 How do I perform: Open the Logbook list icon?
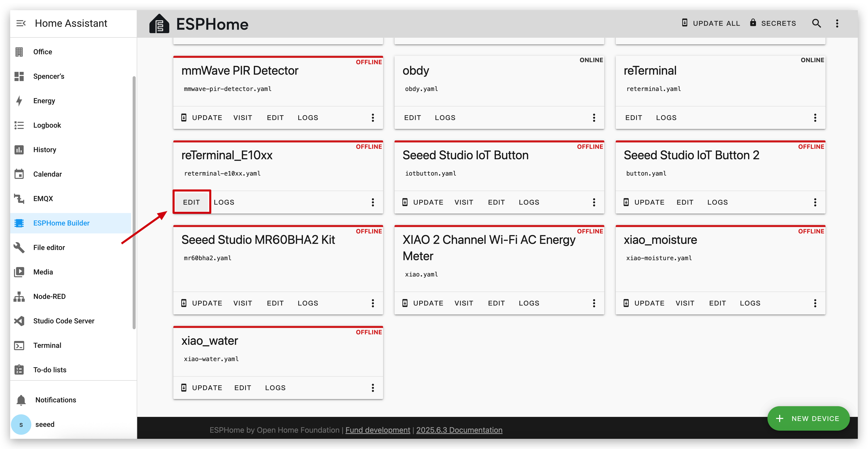tap(19, 125)
